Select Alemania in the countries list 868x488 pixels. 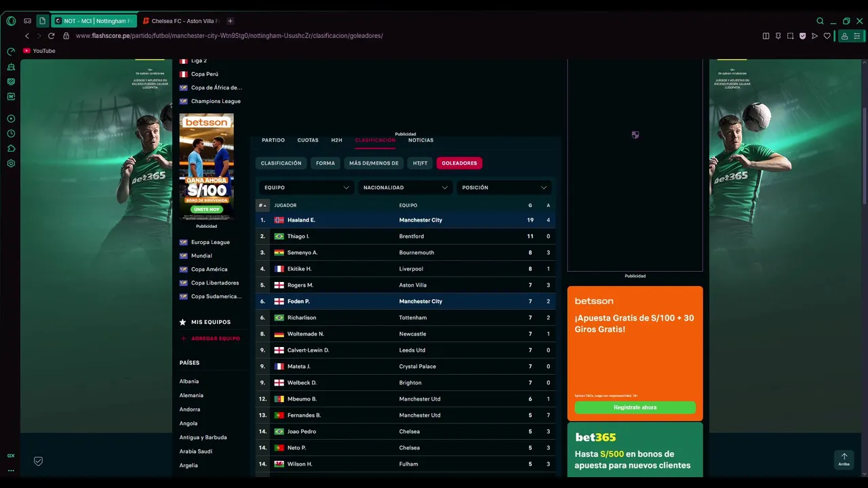click(191, 396)
